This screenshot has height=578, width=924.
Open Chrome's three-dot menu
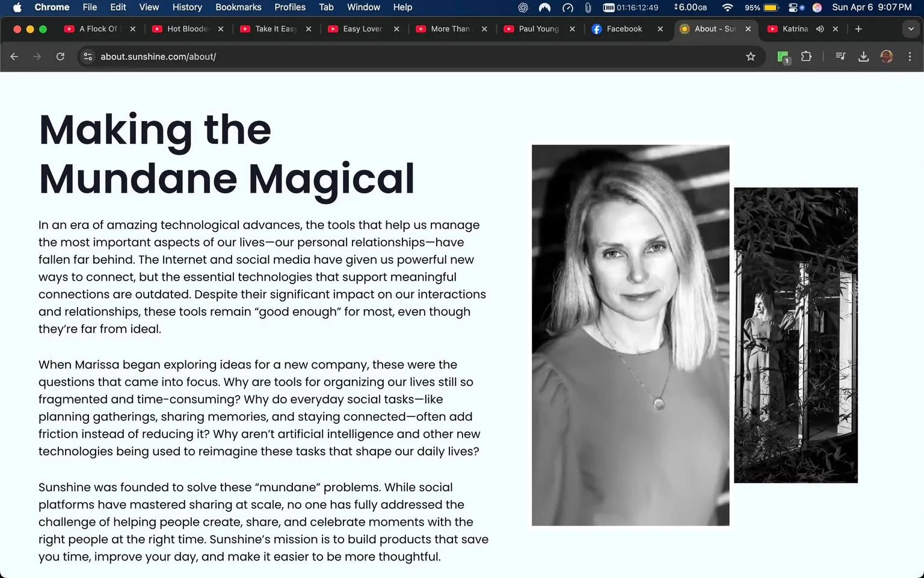click(910, 56)
